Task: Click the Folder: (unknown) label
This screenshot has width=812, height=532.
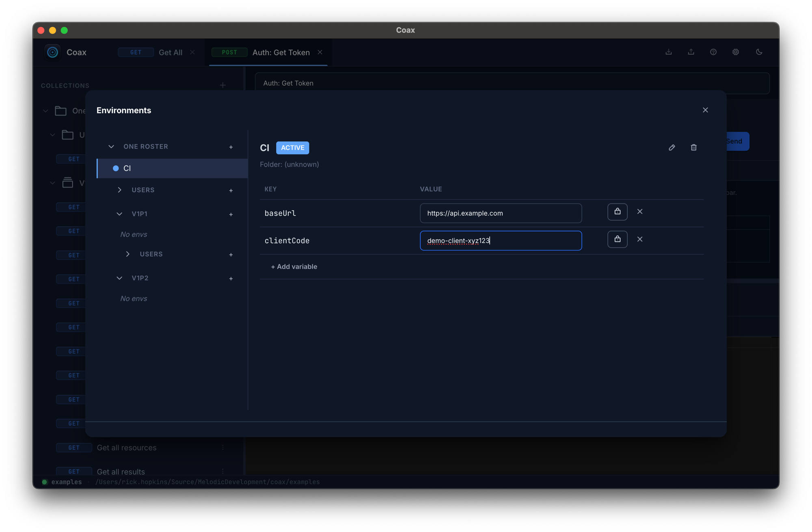Action: [289, 164]
